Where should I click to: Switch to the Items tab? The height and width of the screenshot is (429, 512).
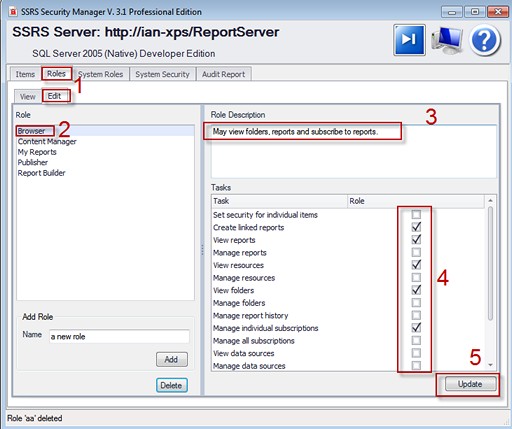(25, 74)
